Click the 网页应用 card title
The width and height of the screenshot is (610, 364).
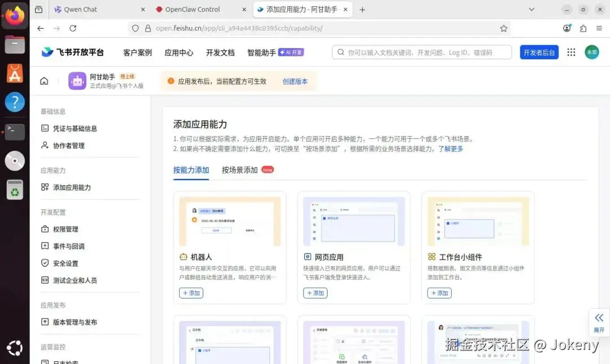tap(329, 257)
